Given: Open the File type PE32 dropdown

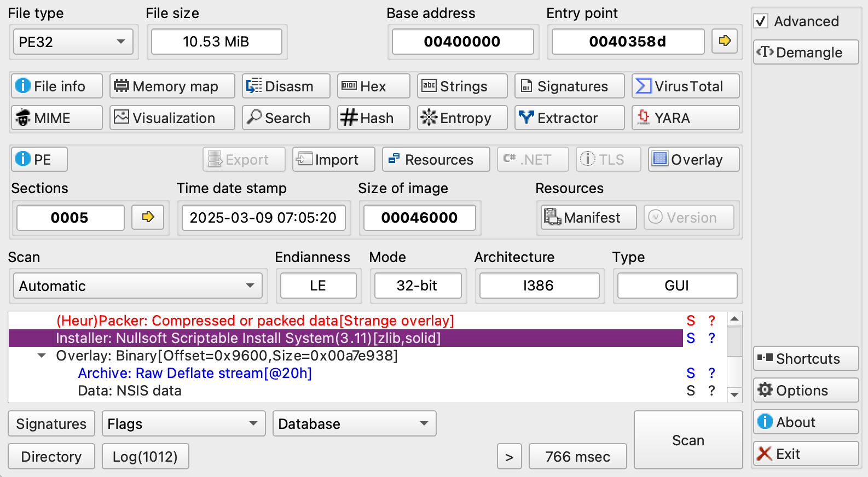Looking at the screenshot, I should coord(73,42).
